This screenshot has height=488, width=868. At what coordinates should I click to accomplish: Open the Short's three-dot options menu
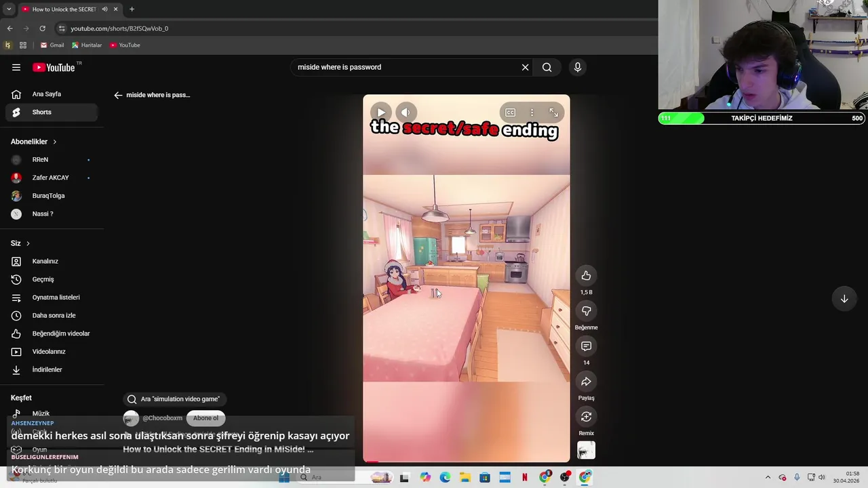(x=532, y=113)
